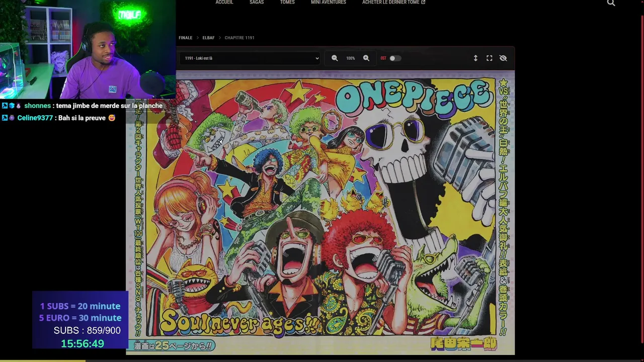This screenshot has height=362, width=644.
Task: Toggle vertical scroll reading mode
Action: 475,58
